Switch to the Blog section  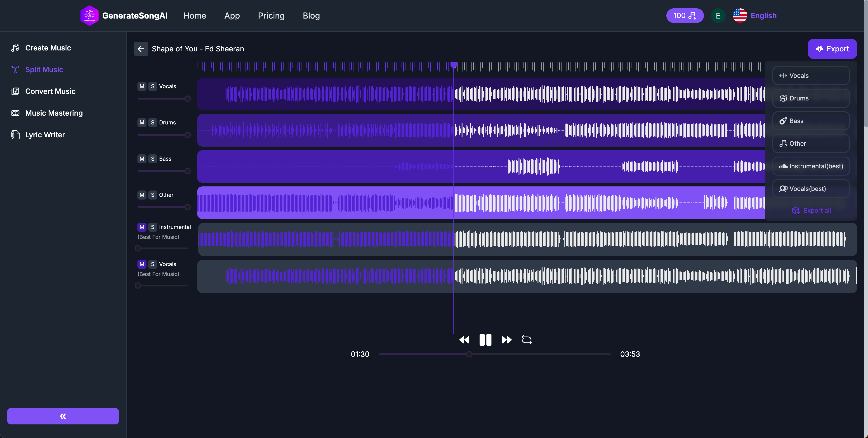pos(311,16)
